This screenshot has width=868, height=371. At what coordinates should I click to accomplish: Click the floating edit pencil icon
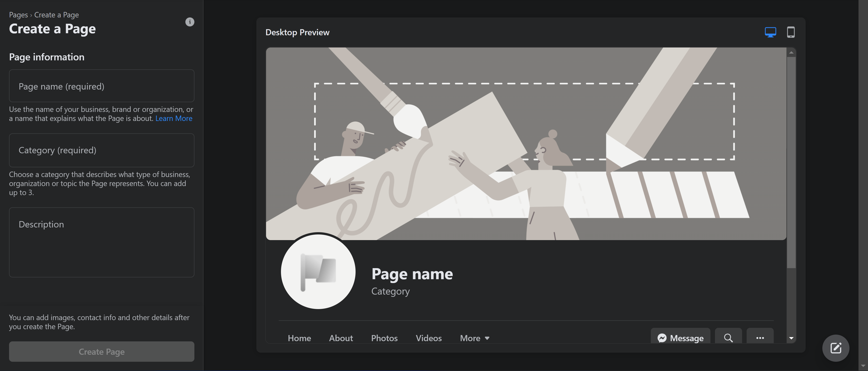pos(836,348)
